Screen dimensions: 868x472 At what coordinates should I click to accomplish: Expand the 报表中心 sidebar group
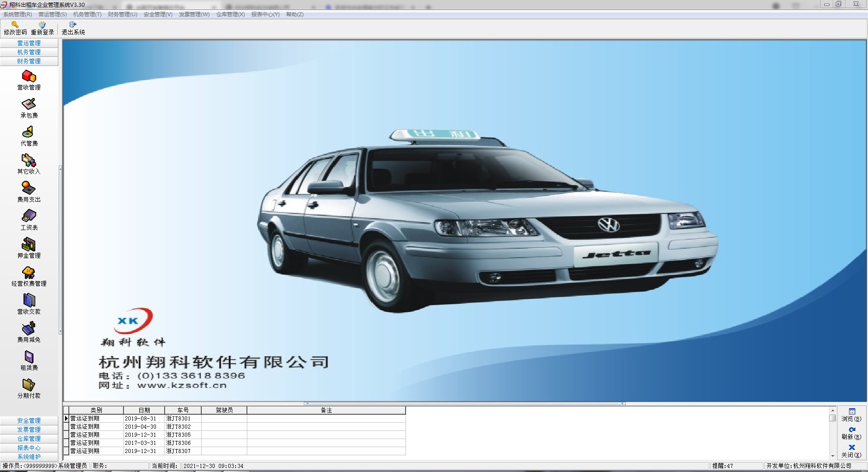point(29,448)
